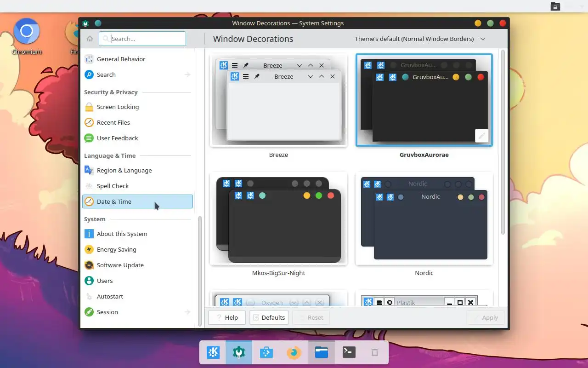Expand the Session category arrow

click(x=187, y=312)
